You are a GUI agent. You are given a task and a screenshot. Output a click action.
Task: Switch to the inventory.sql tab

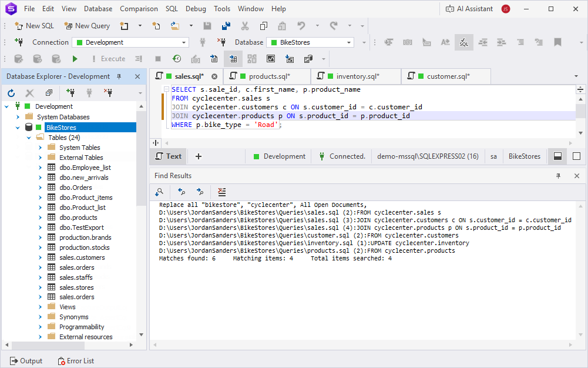357,76
